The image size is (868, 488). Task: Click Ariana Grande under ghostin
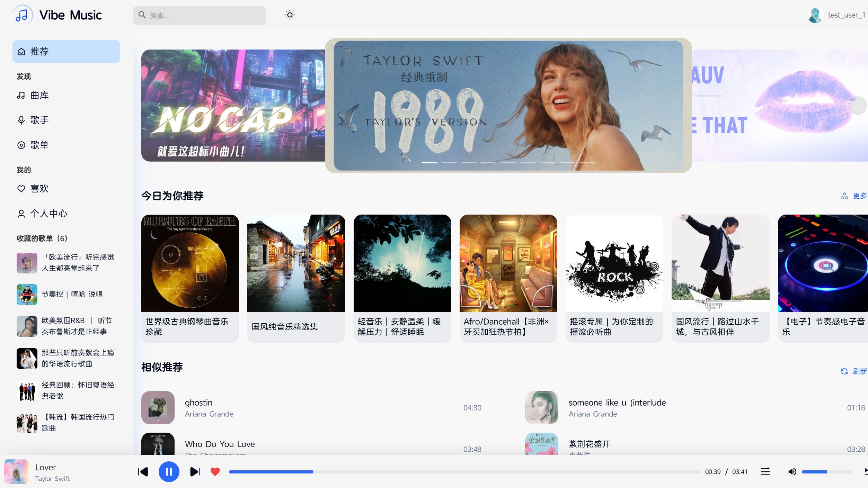coord(209,414)
